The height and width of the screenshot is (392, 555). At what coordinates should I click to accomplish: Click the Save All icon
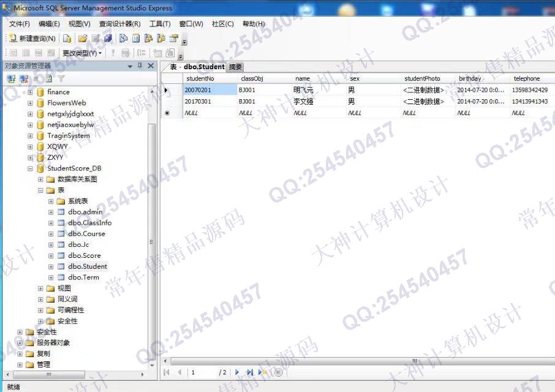(x=108, y=38)
